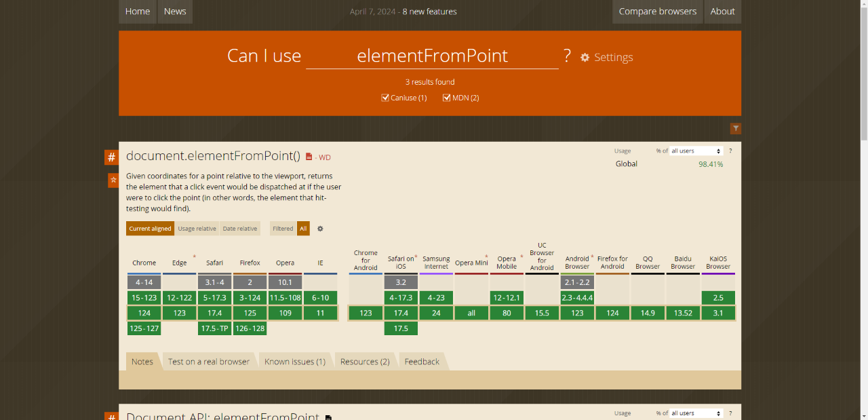Click the Opera Mini header
Image resolution: width=868 pixels, height=420 pixels.
471,263
